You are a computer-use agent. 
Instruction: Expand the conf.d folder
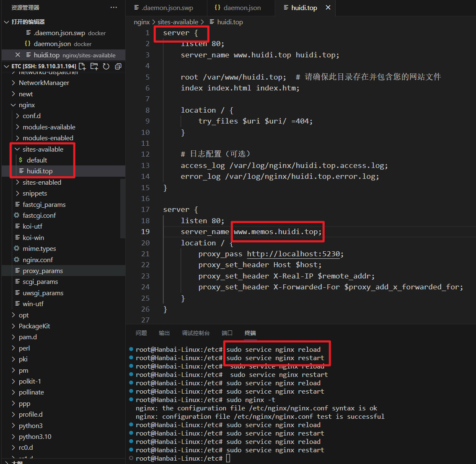(x=31, y=116)
